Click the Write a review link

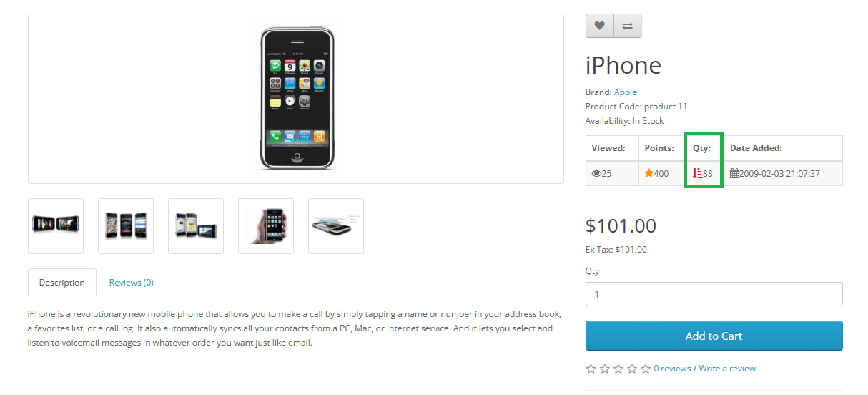727,369
